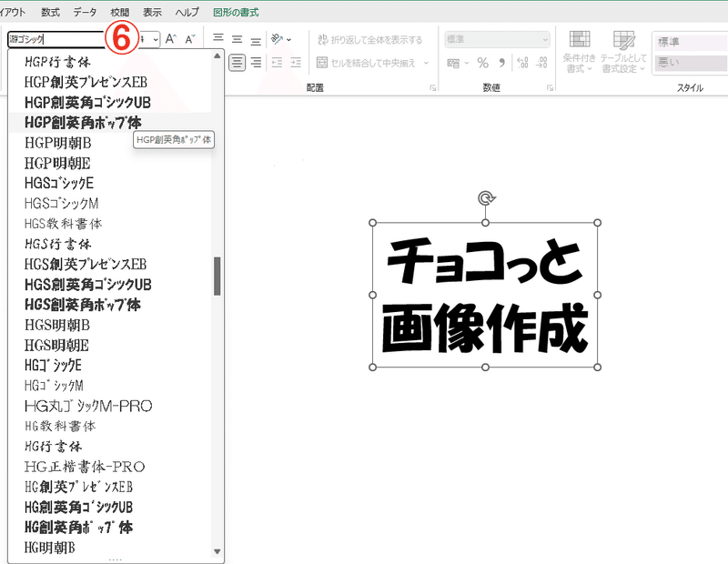
Task: Increase indent icon
Action: [296, 62]
